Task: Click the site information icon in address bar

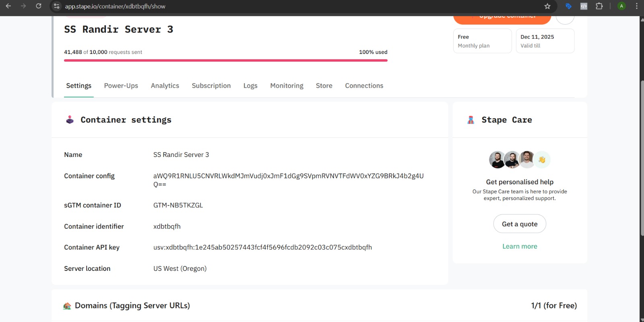Action: [57, 6]
